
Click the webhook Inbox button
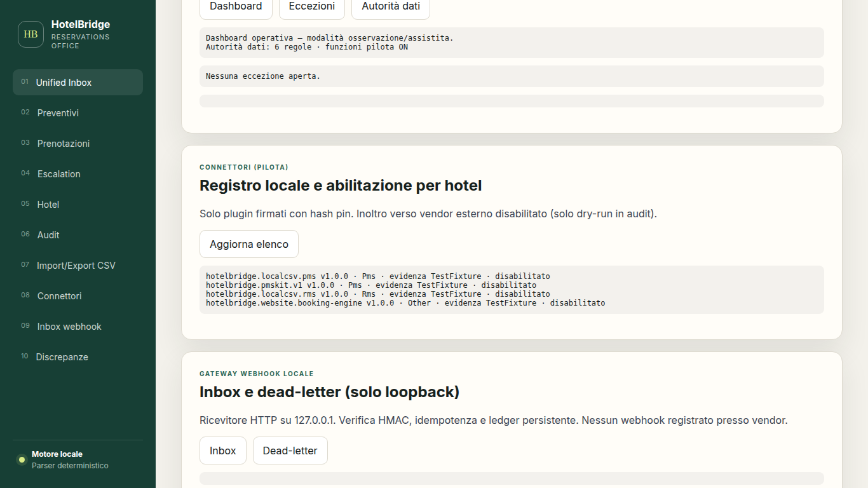pyautogui.click(x=223, y=451)
